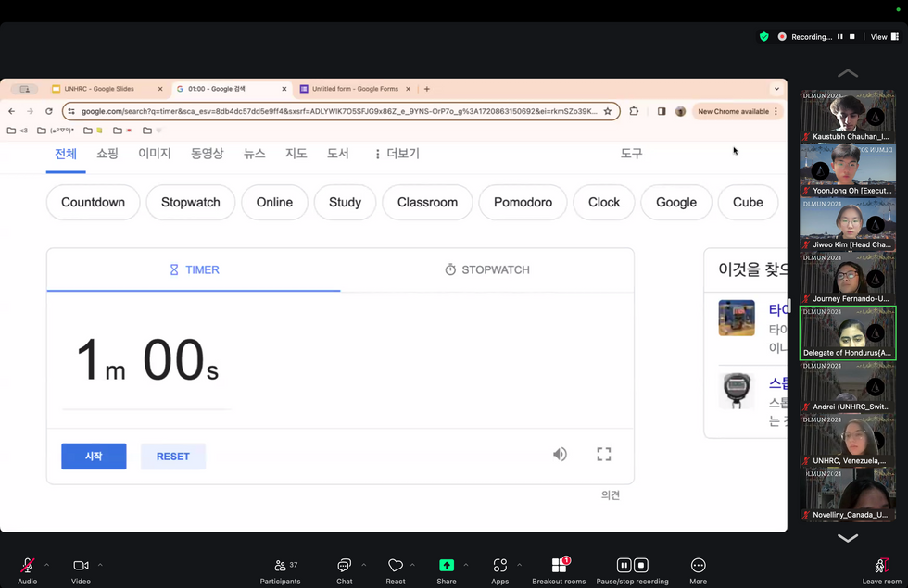This screenshot has width=908, height=588.
Task: Select Kaustubh Chauhan video thumbnail
Action: tap(848, 117)
